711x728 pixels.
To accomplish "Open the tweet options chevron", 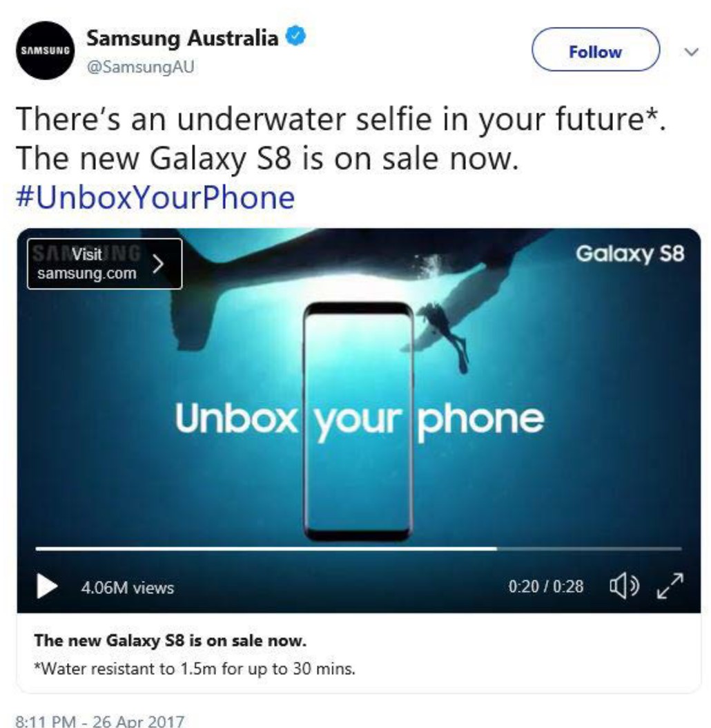I will click(x=692, y=52).
